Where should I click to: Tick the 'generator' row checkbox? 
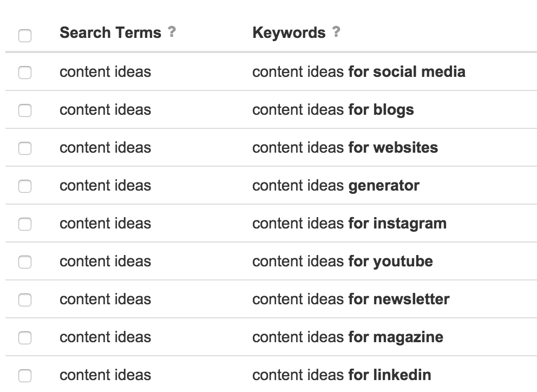pyautogui.click(x=25, y=186)
